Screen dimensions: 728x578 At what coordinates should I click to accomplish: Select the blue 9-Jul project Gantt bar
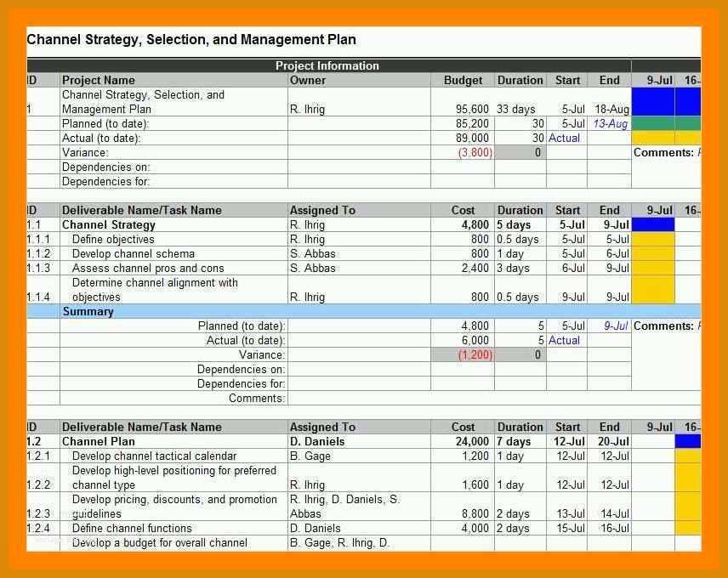pyautogui.click(x=653, y=102)
